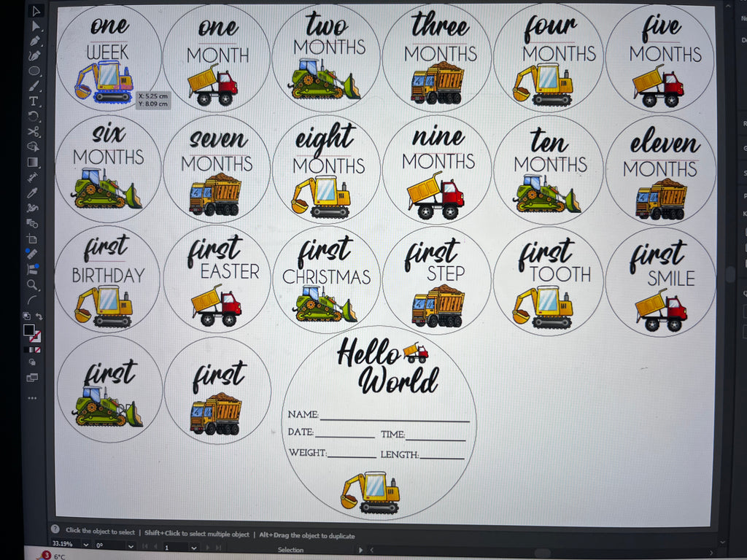
Task: Select the Zoom magnifier tool
Action: [32, 285]
